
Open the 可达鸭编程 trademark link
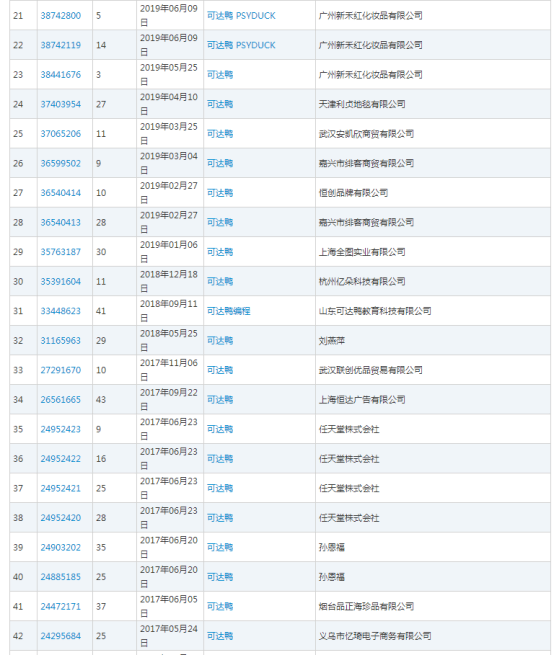(228, 311)
